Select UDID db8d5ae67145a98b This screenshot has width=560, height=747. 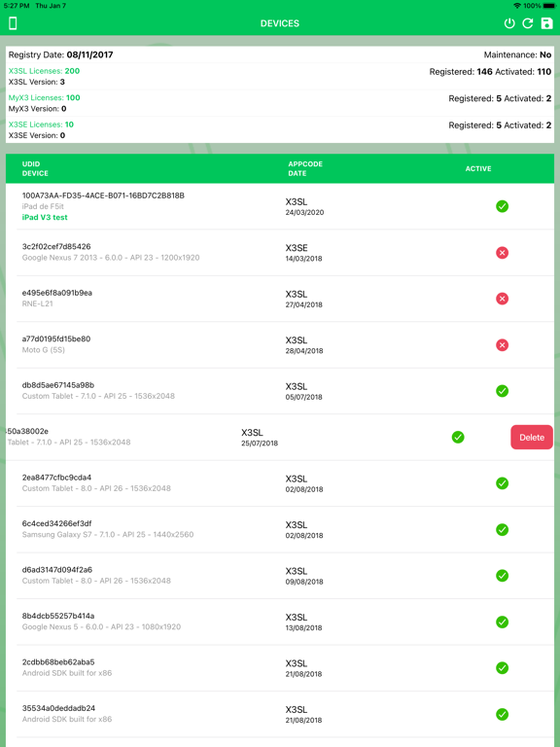(58, 385)
